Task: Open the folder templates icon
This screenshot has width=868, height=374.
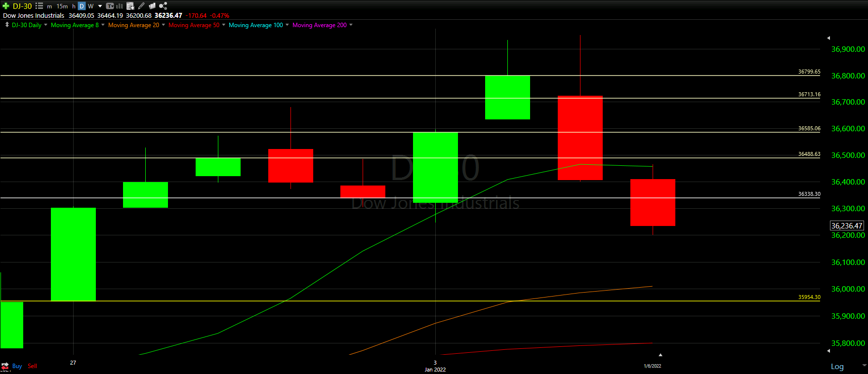Action: 152,6
